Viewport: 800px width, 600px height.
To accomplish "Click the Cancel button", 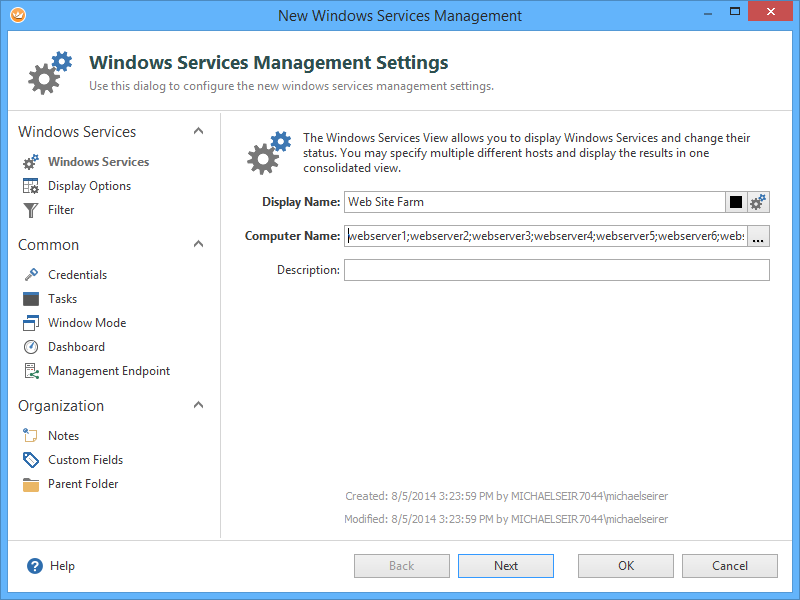I will [729, 566].
